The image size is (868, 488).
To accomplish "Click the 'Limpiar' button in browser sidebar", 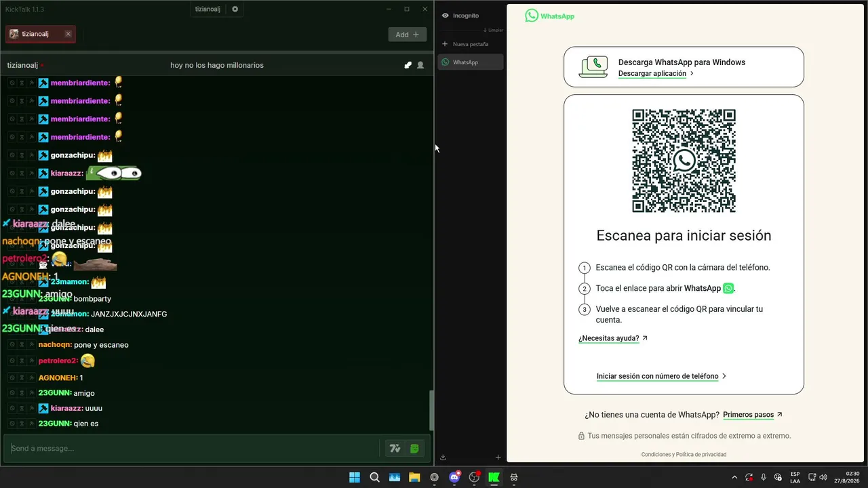I will click(494, 30).
